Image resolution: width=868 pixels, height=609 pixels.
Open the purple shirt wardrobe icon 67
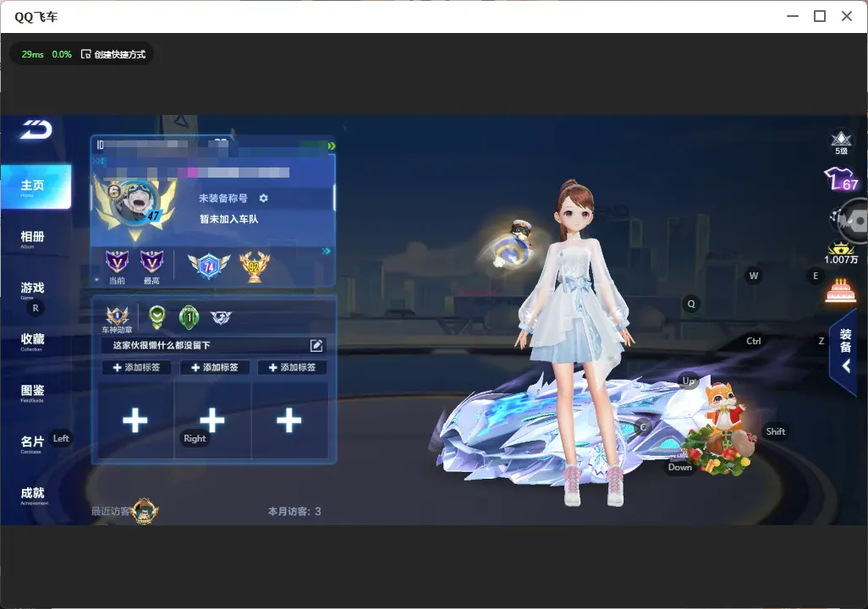tap(841, 179)
